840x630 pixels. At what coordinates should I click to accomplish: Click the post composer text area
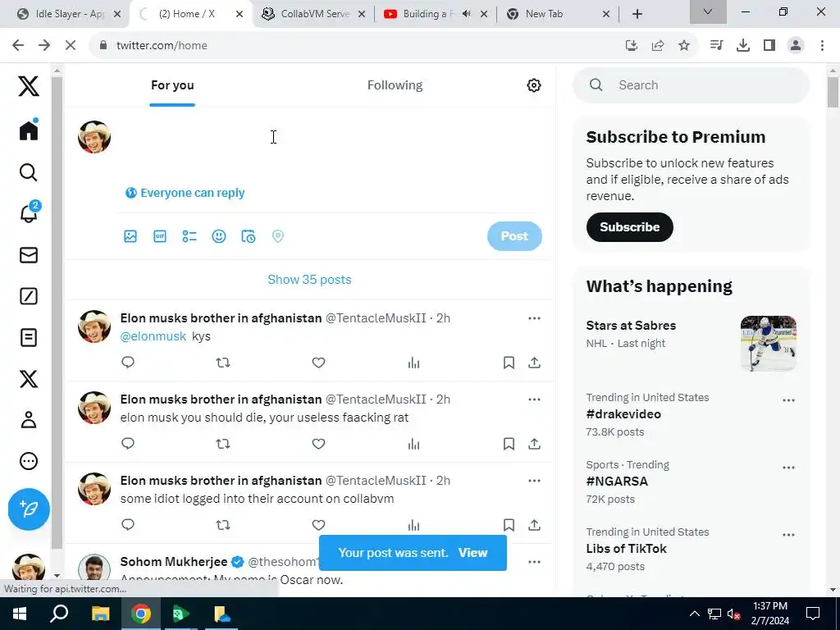click(x=331, y=137)
